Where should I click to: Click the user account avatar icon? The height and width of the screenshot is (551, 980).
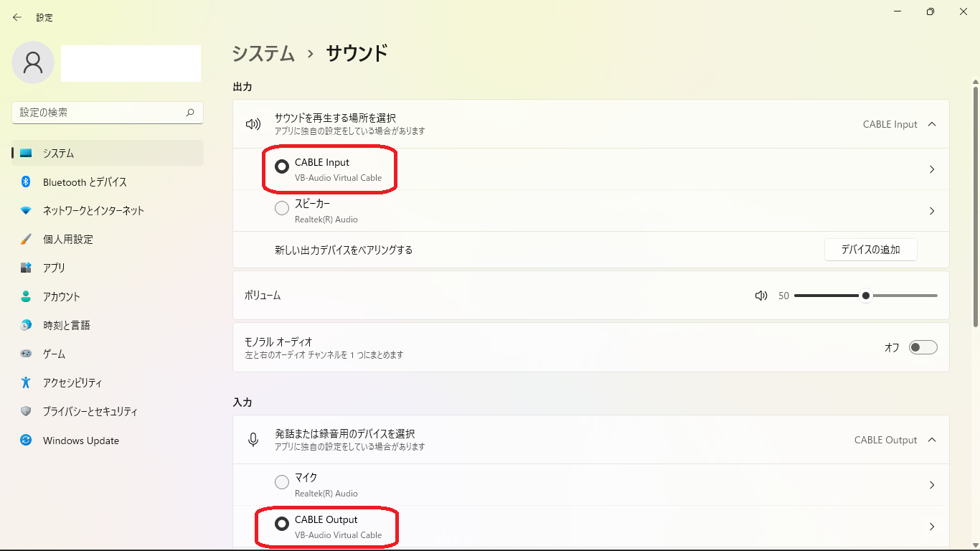pyautogui.click(x=32, y=62)
